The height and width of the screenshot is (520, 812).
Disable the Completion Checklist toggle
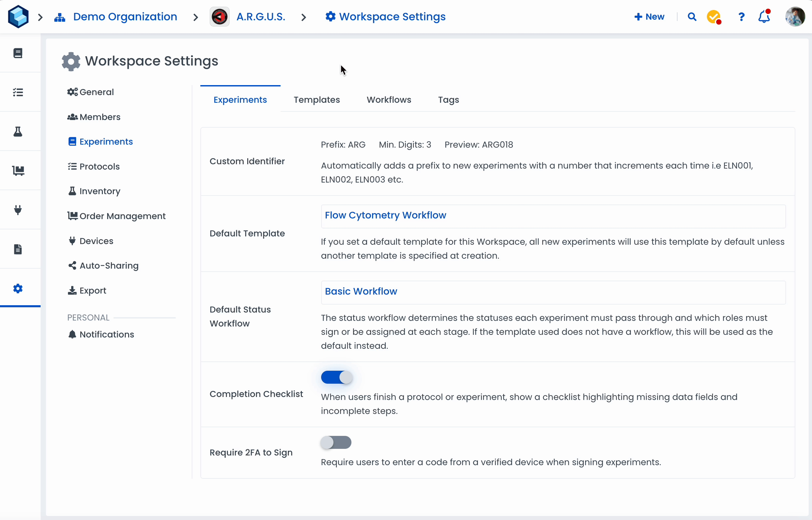[336, 377]
